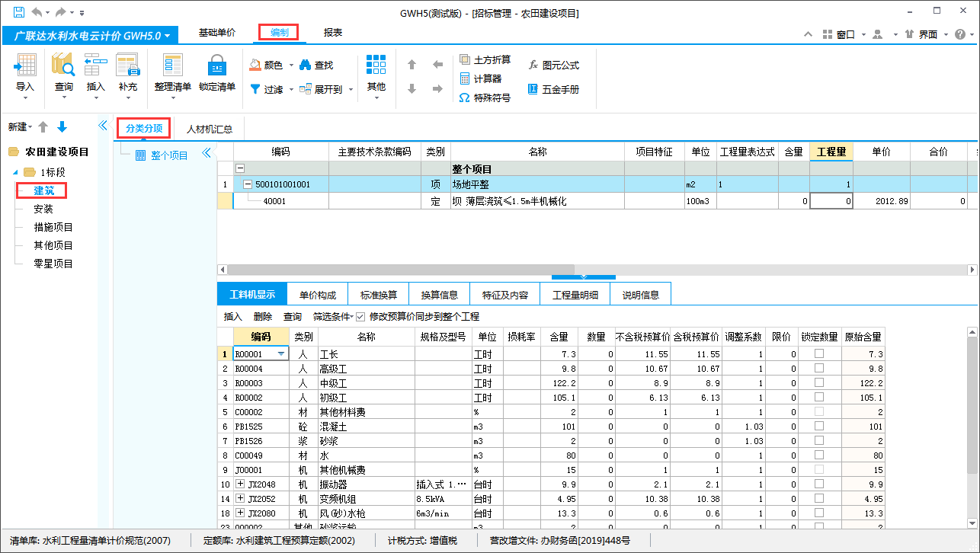
Task: Toggle 锁定数量 checkbox for 中级工 row
Action: point(819,383)
